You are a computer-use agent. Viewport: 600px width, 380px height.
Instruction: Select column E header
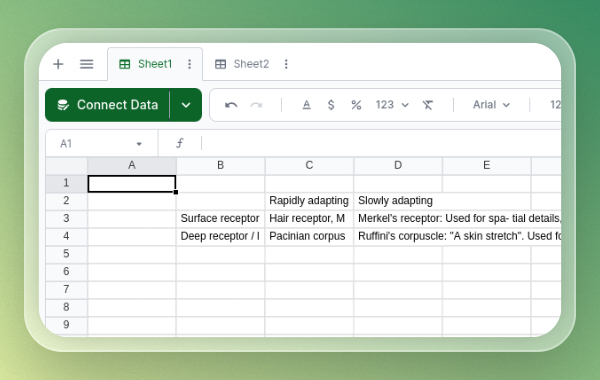tap(486, 165)
